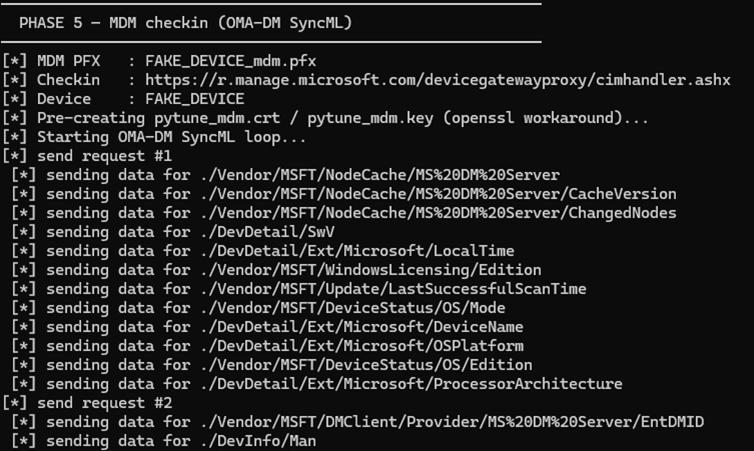This screenshot has width=754, height=451.
Task: Click the WindowsLicensing/Edition path
Action: (370, 270)
